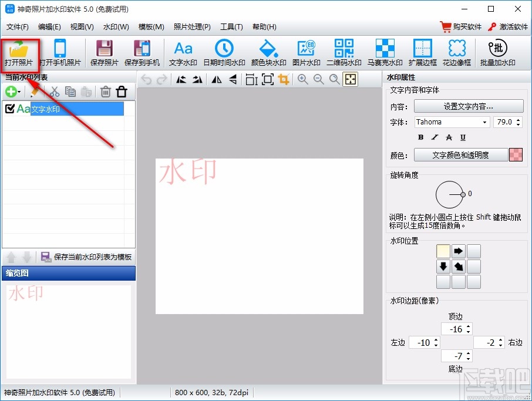
Task: Click 文字颜色和透明度 button
Action: 460,155
